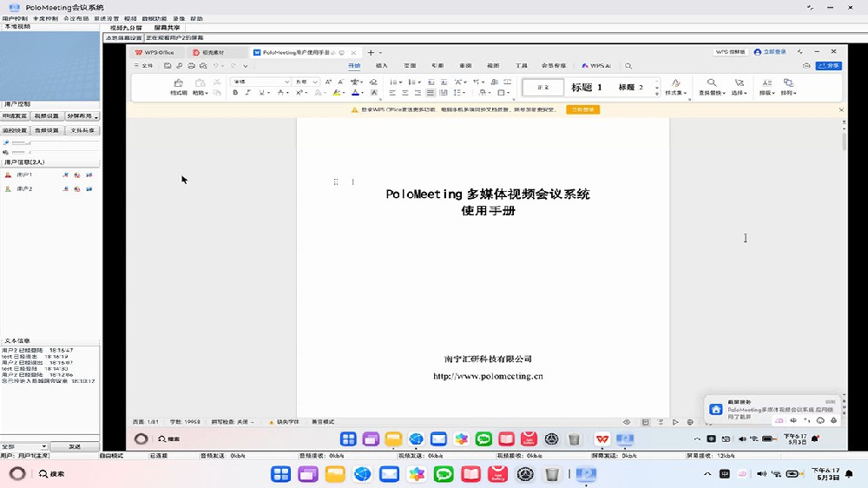Image resolution: width=868 pixels, height=488 pixels.
Task: Click the 申请发言 button
Action: [15, 115]
